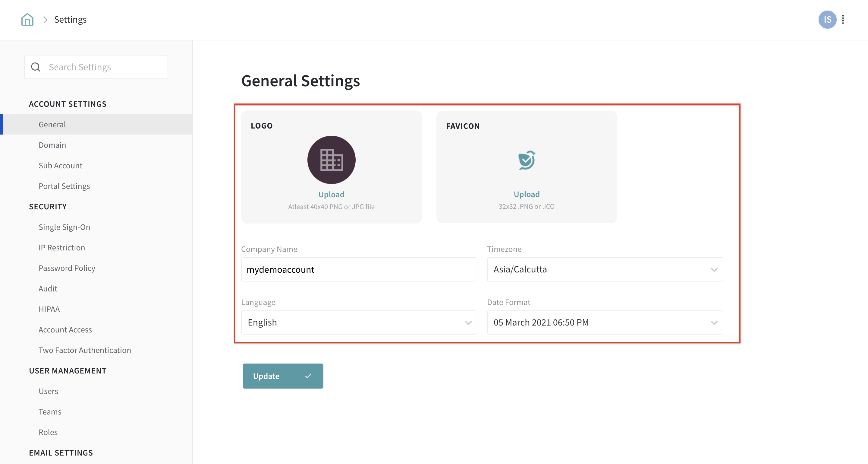Image resolution: width=868 pixels, height=464 pixels.
Task: Click the Company Name input field
Action: click(x=359, y=269)
